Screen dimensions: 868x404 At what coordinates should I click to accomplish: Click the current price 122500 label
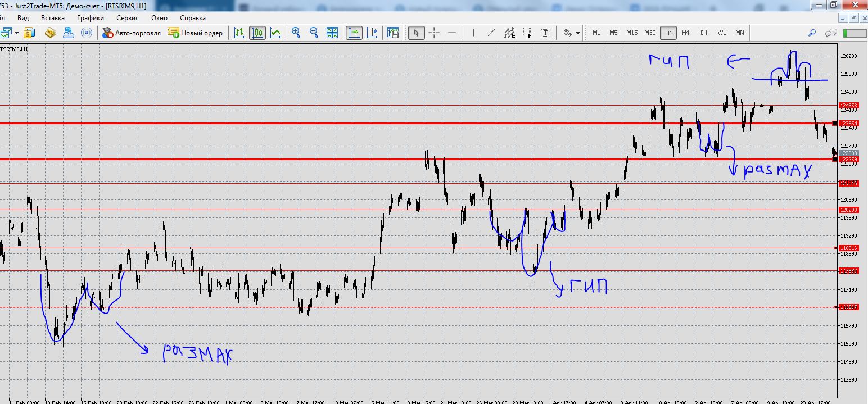tap(848, 153)
